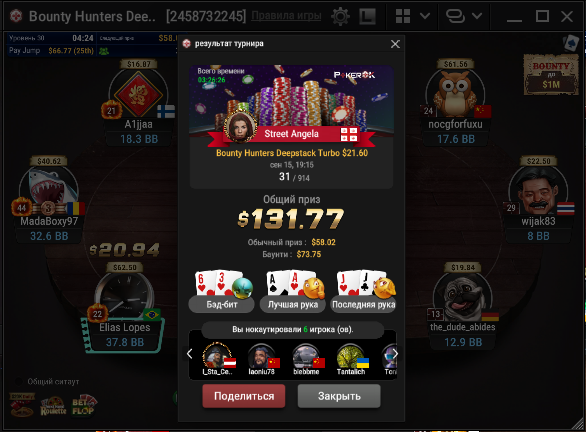Toggle the Общий ситаут checkbox
This screenshot has height=432, width=586.
19,382
